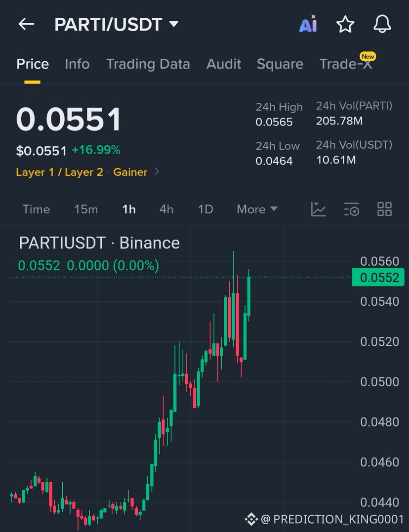This screenshot has height=532, width=409.
Task: Select the 1D timeframe
Action: click(205, 209)
